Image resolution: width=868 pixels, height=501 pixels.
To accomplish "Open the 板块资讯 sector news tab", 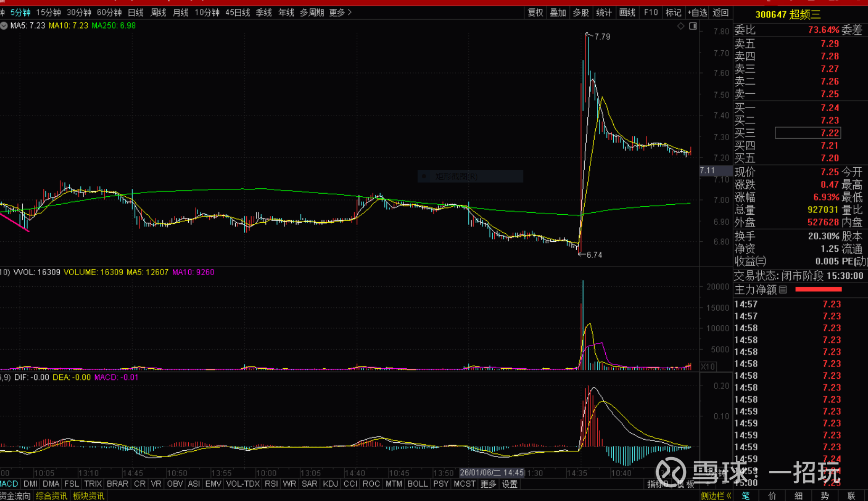I will point(88,496).
